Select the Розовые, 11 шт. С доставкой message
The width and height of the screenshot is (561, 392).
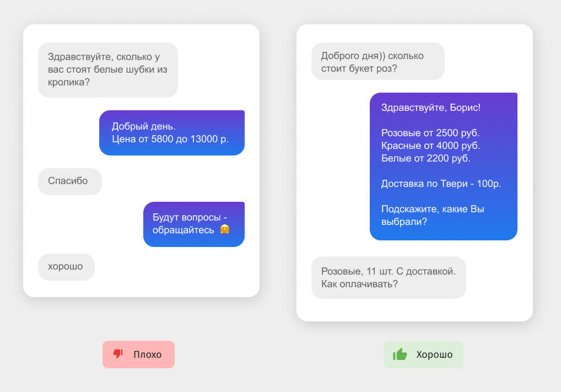(x=389, y=277)
